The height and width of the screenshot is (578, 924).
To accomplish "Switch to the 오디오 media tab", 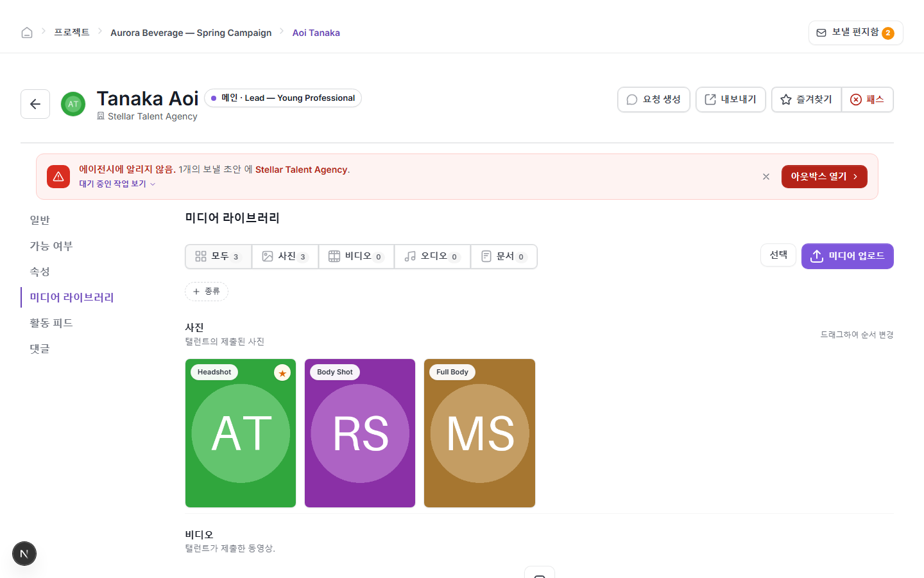I will 432,256.
